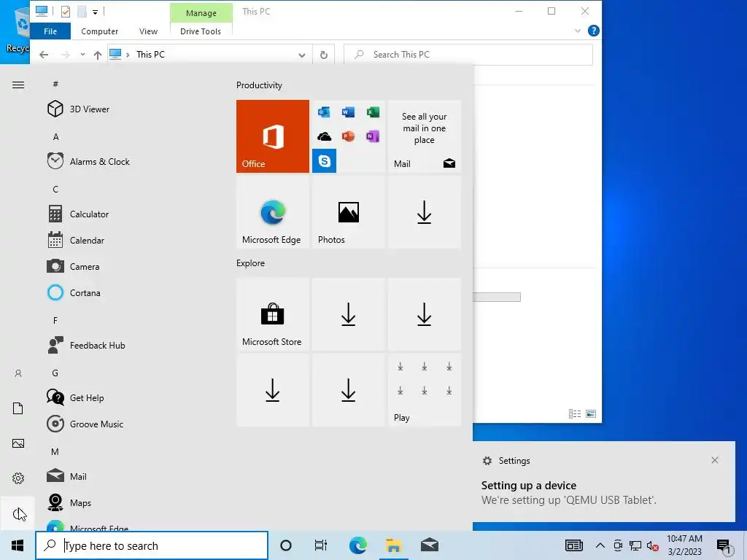Screen dimensions: 747x560
Task: Open Mail in the app list
Action: [x=66, y=476]
